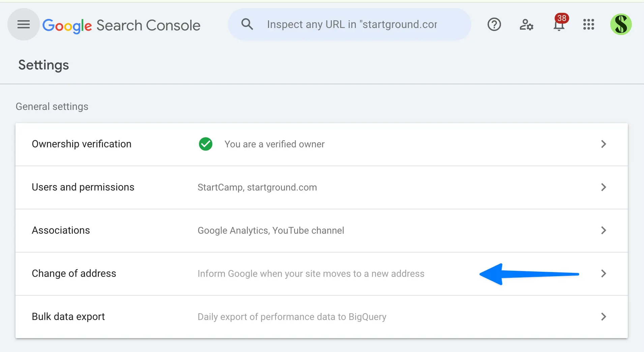Click the Google Search Console logo
Image resolution: width=644 pixels, height=352 pixels.
click(x=121, y=25)
